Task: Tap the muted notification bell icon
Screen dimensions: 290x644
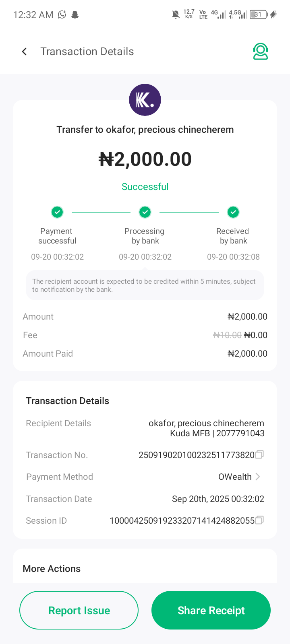Action: click(176, 15)
